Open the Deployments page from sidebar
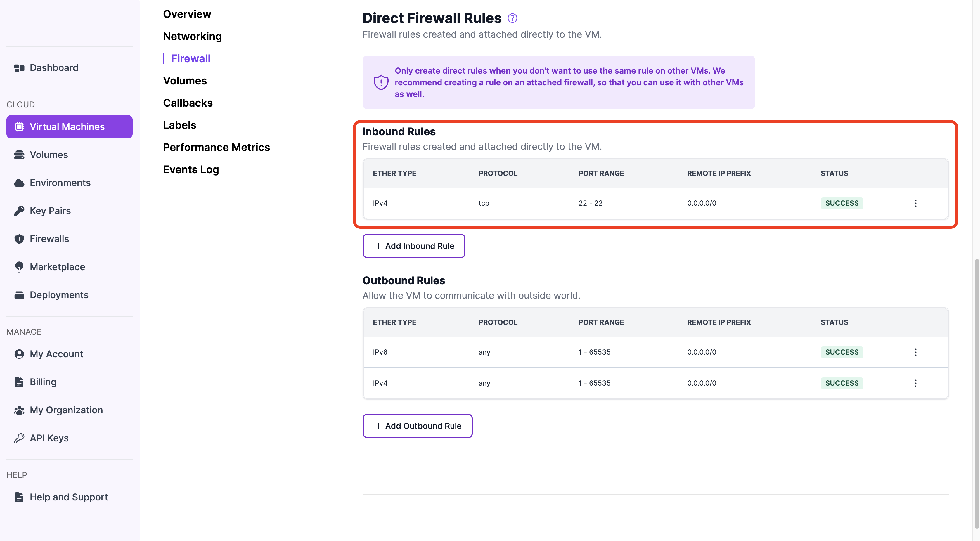 click(x=59, y=295)
